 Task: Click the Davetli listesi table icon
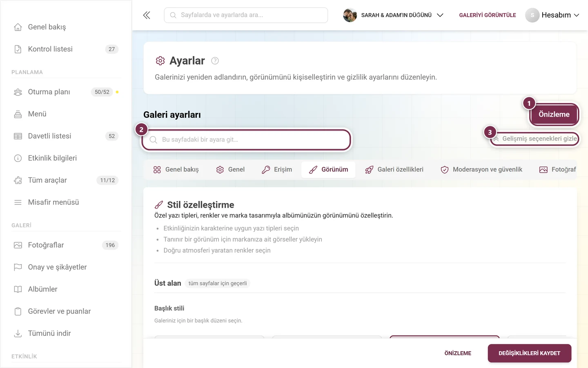click(18, 136)
